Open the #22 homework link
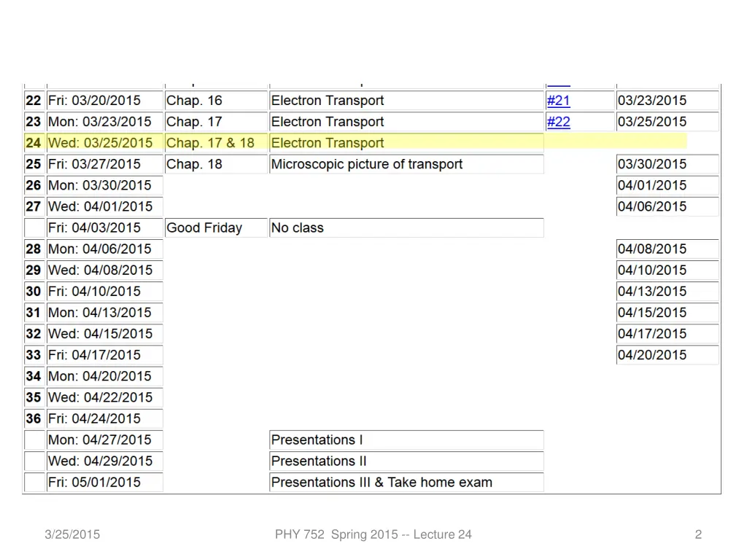The height and width of the screenshot is (560, 747). 558,122
